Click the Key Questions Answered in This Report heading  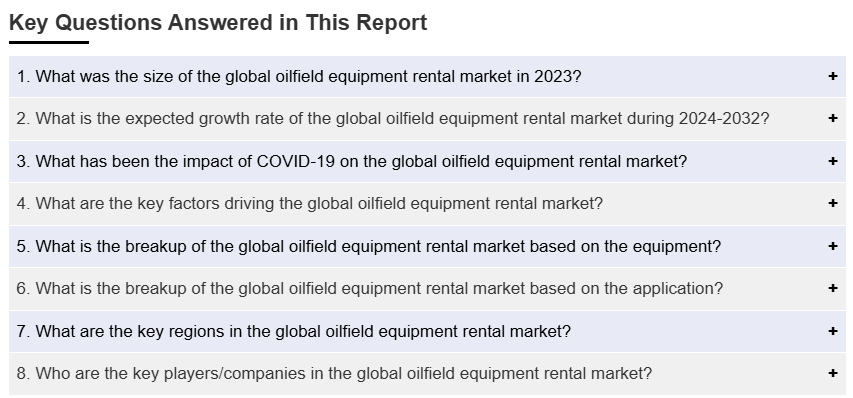tap(218, 23)
